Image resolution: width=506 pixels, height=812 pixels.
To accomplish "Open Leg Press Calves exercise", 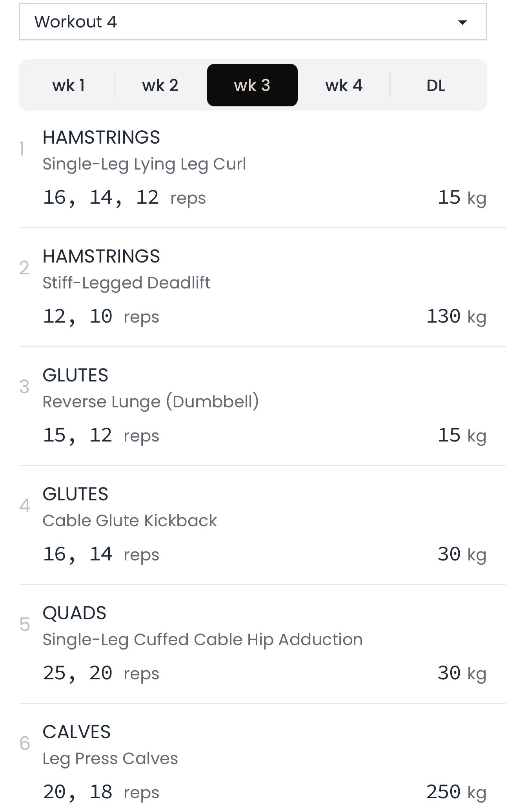I will pos(110,759).
